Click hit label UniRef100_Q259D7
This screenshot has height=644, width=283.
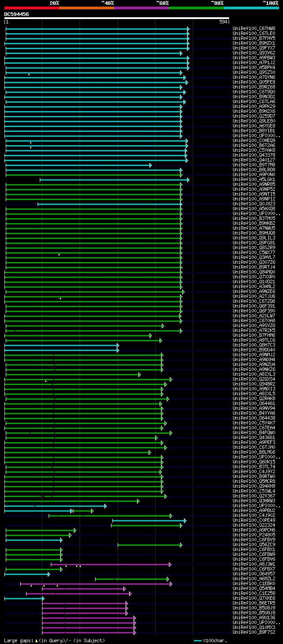tap(254, 116)
